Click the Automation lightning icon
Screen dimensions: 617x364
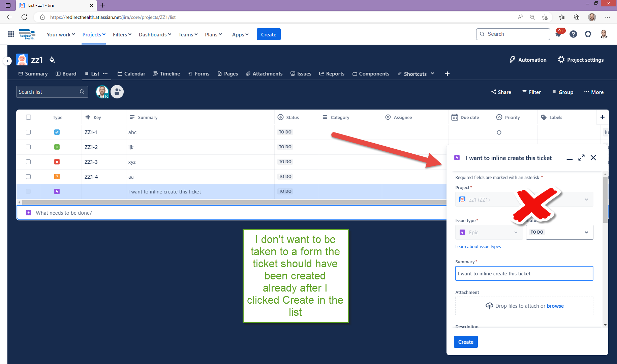(512, 60)
